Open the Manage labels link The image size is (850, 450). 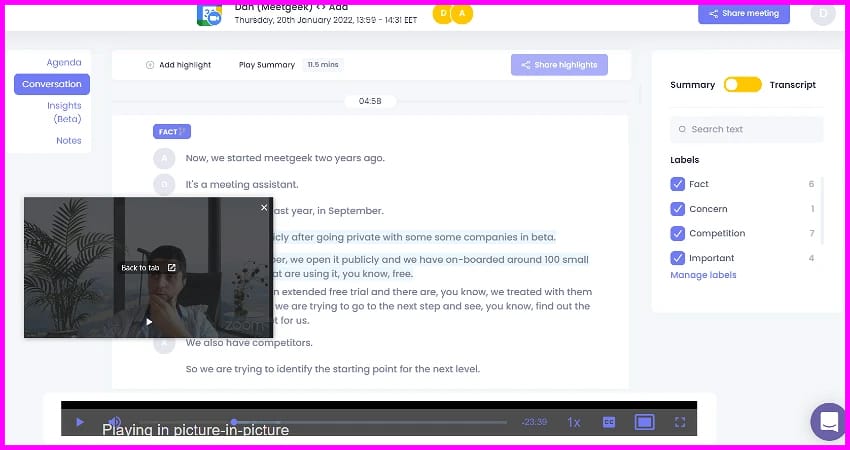(702, 275)
